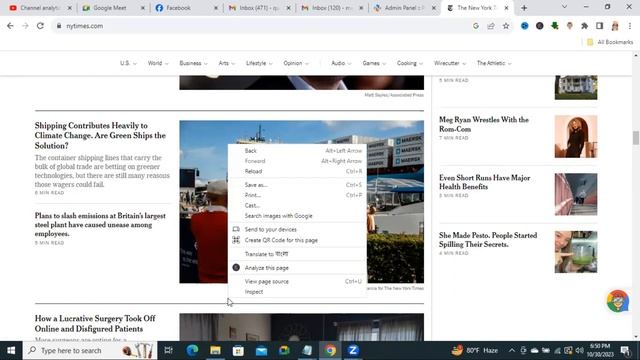Switch to the Facebook tab

pyautogui.click(x=186, y=8)
